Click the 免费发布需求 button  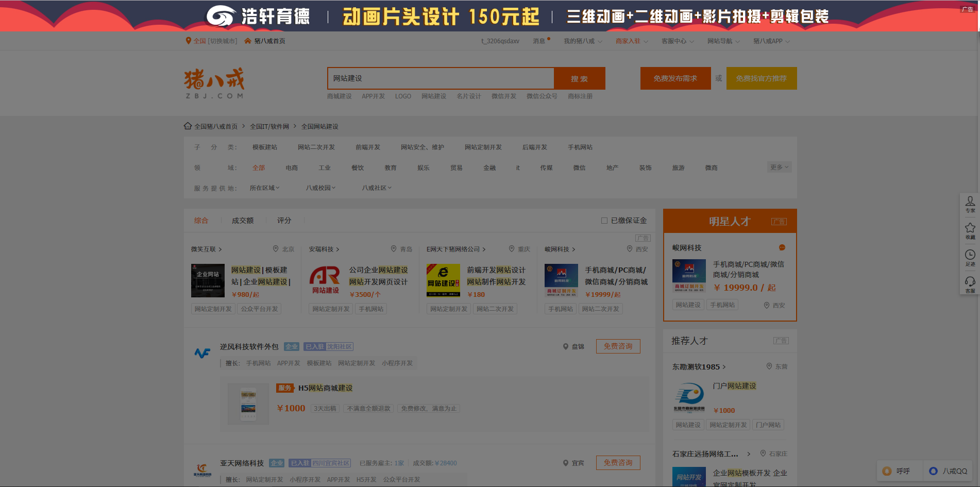coord(675,78)
